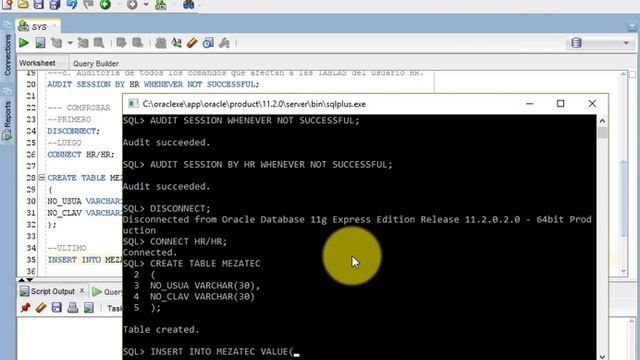640x360 pixels.
Task: Click the SQL Worksheet connection icon in top toolbar
Action: pos(161,4)
